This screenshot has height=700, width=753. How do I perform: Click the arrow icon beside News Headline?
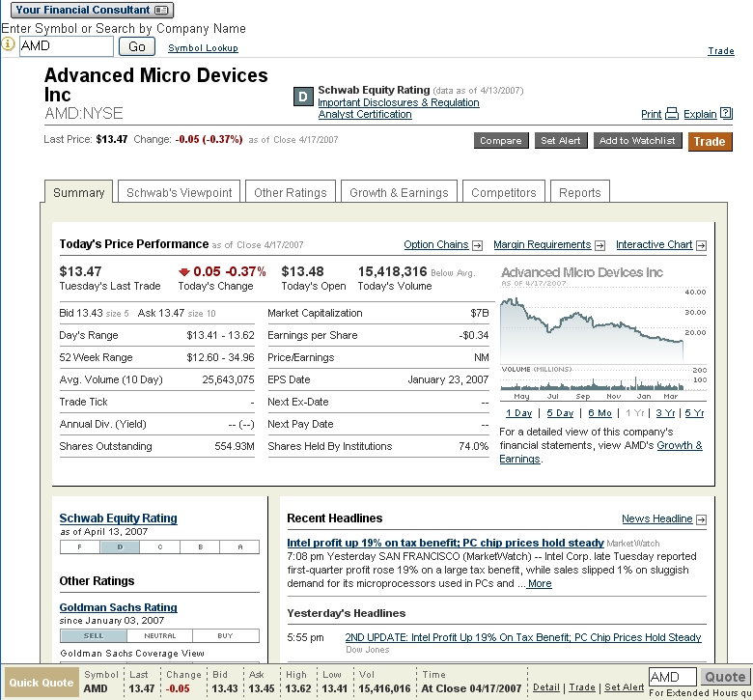[x=701, y=519]
